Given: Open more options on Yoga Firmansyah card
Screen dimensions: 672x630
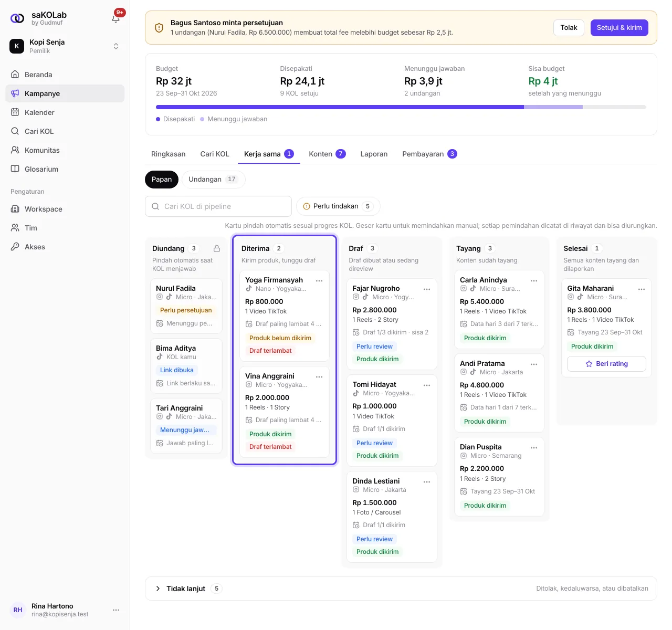Looking at the screenshot, I should click(x=319, y=281).
